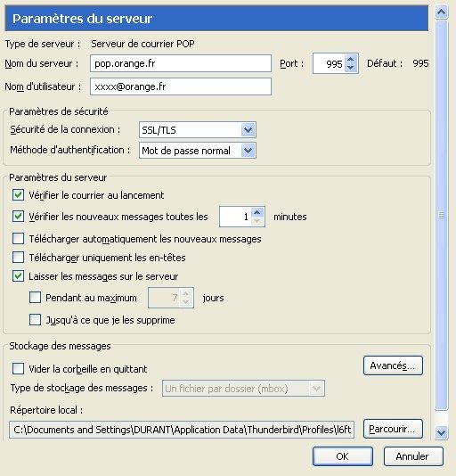The height and width of the screenshot is (476, 456).
Task: Uncheck Laisser les messages sur le serveur
Action: (x=18, y=276)
